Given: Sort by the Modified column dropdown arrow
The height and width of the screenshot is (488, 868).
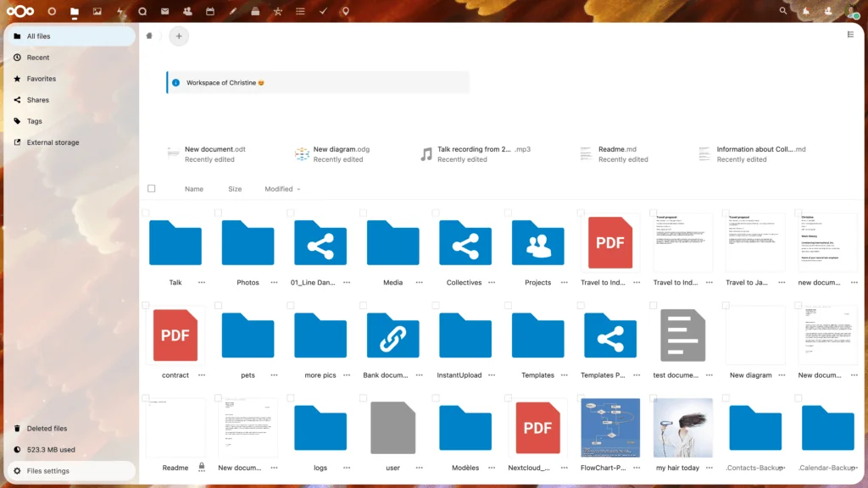Looking at the screenshot, I should pos(299,189).
